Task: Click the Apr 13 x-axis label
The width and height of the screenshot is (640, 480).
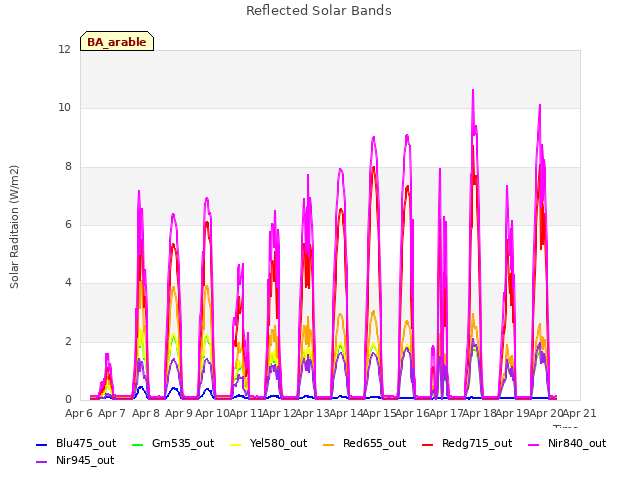Action: 312,413
